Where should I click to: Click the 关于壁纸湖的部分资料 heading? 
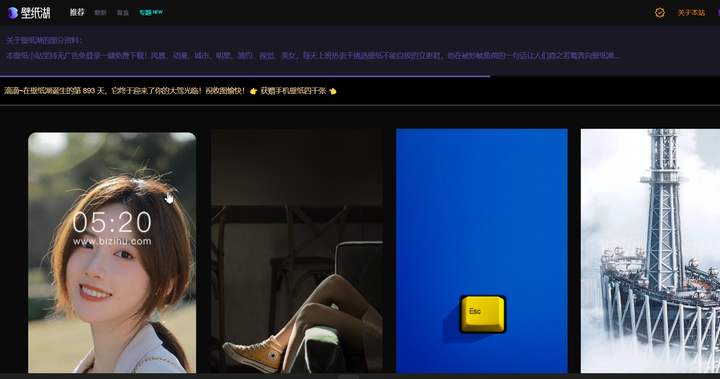pos(44,40)
